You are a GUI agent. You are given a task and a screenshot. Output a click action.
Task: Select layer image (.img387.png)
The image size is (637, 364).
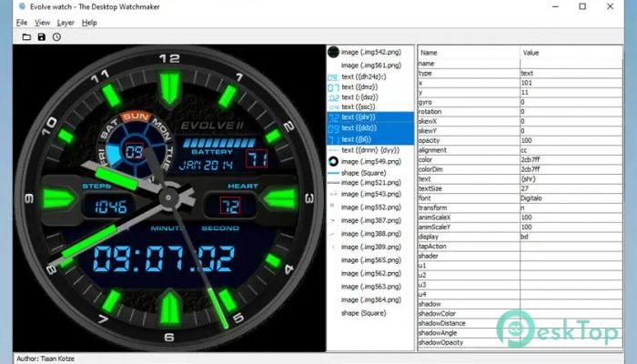[371, 220]
